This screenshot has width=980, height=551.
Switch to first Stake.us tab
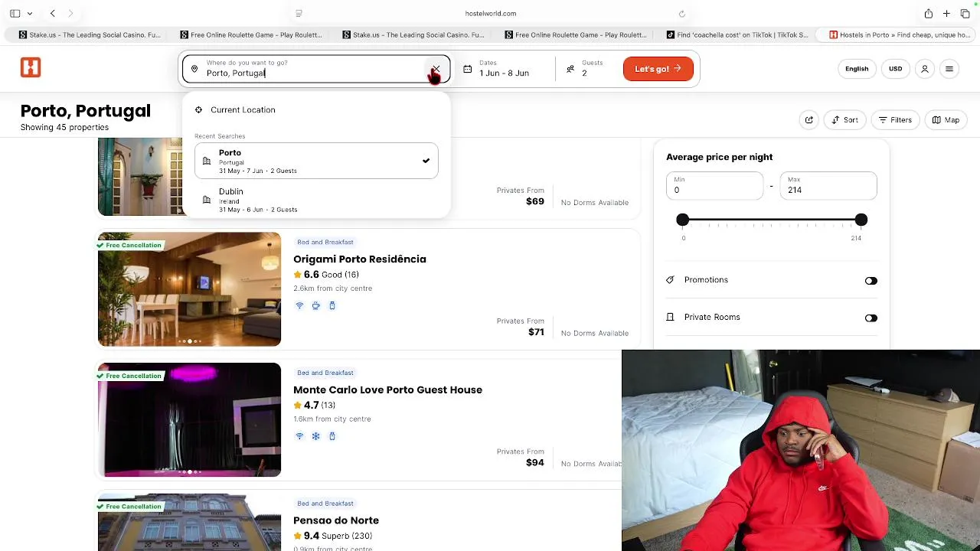pyautogui.click(x=90, y=34)
